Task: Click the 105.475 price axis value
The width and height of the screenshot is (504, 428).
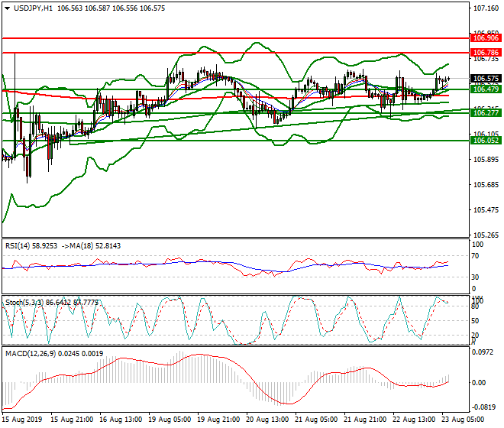Action: click(486, 210)
